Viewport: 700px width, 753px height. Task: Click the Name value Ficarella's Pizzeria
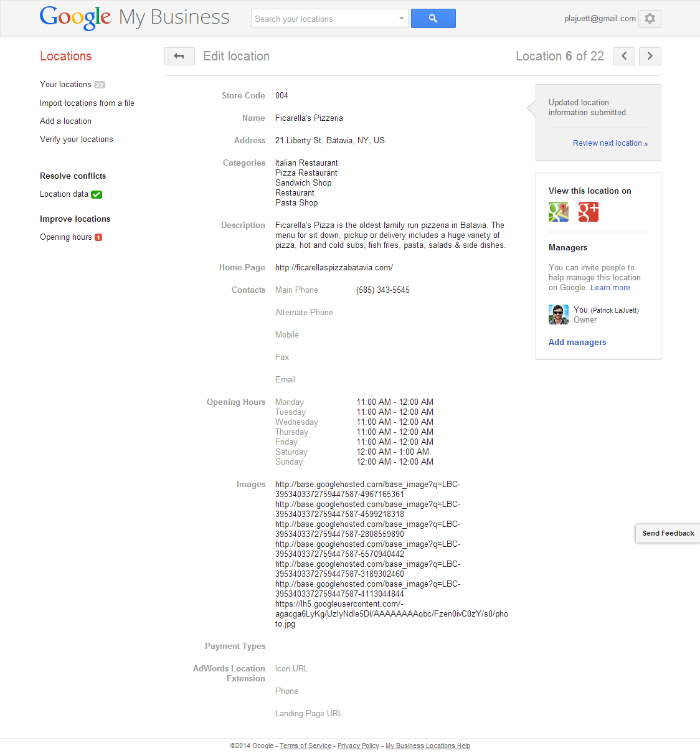pyautogui.click(x=309, y=118)
